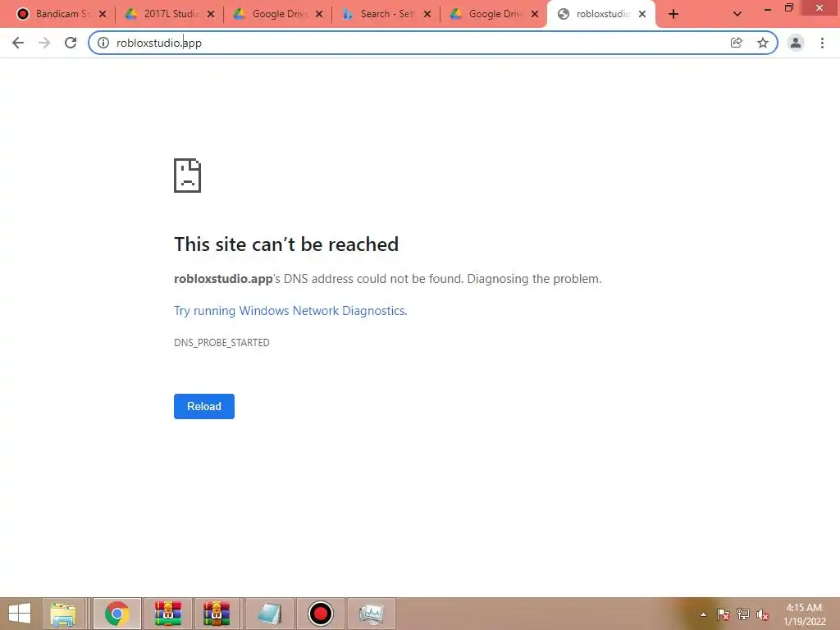Go back using the browser back arrow
The height and width of the screenshot is (630, 840).
(18, 43)
